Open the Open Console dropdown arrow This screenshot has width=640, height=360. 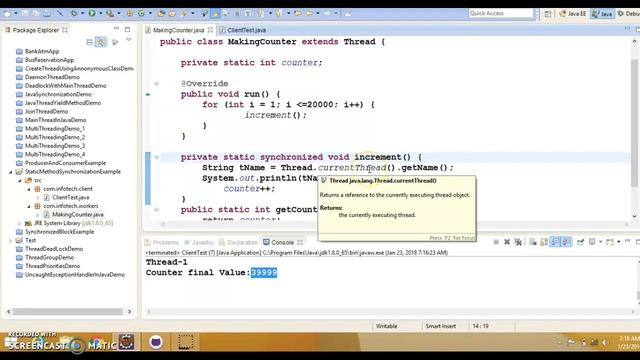point(619,242)
